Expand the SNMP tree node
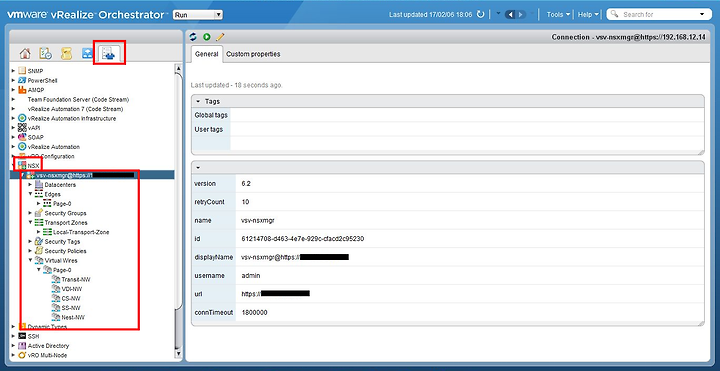 coord(13,71)
